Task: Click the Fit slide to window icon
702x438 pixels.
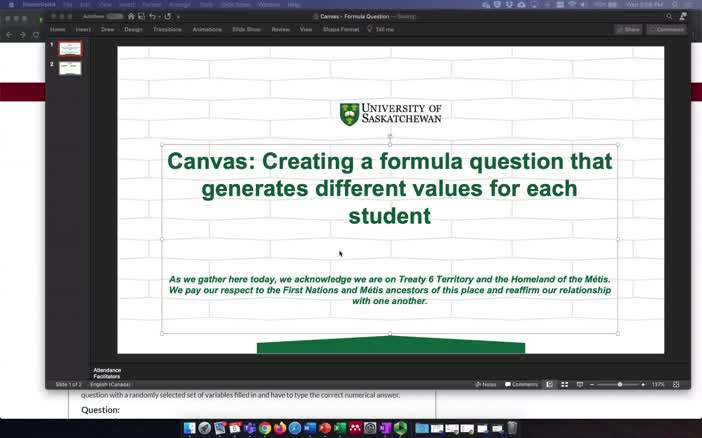Action: (676, 384)
